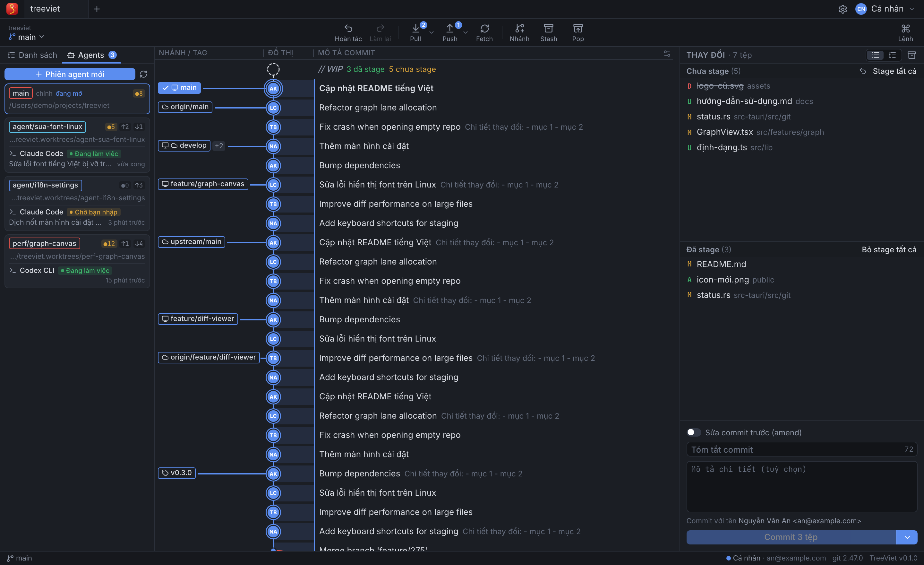Click Bỏ stage tất cả
The image size is (924, 565).
pyautogui.click(x=889, y=249)
